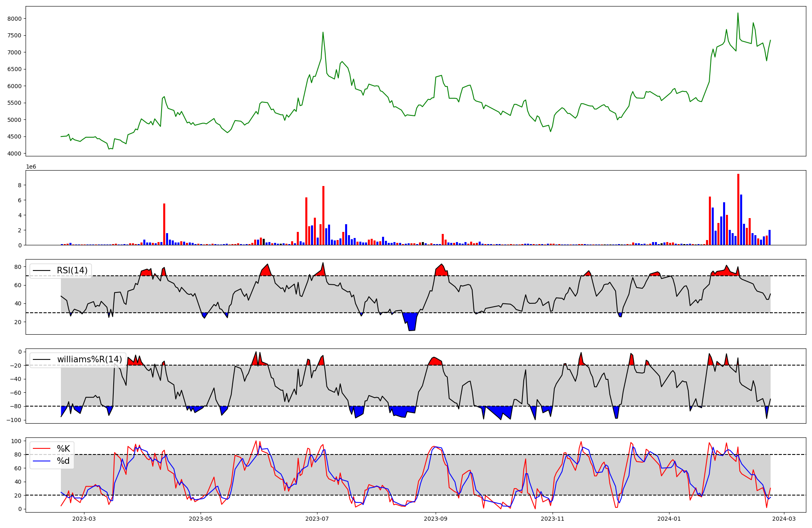This screenshot has height=528, width=812.
Task: Click the 2024-03 x-axis date label
Action: [x=784, y=519]
